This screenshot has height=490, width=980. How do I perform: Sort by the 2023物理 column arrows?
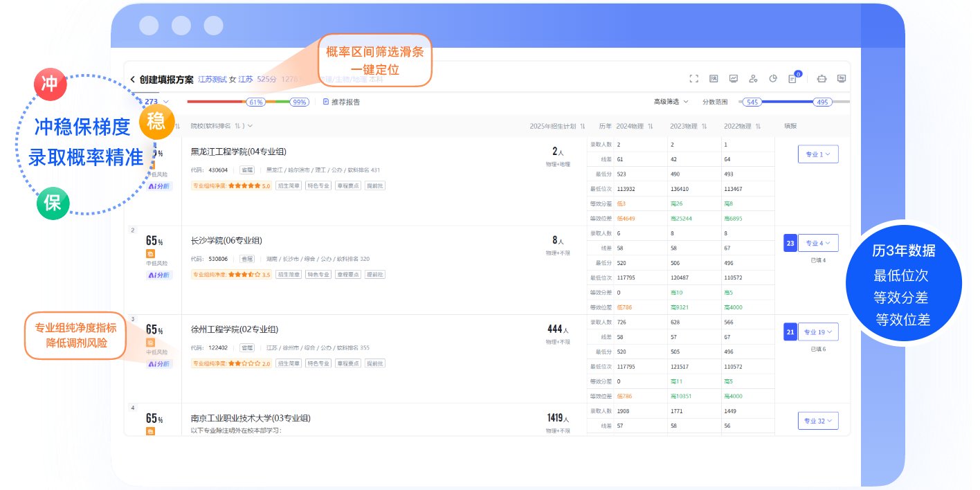click(705, 126)
